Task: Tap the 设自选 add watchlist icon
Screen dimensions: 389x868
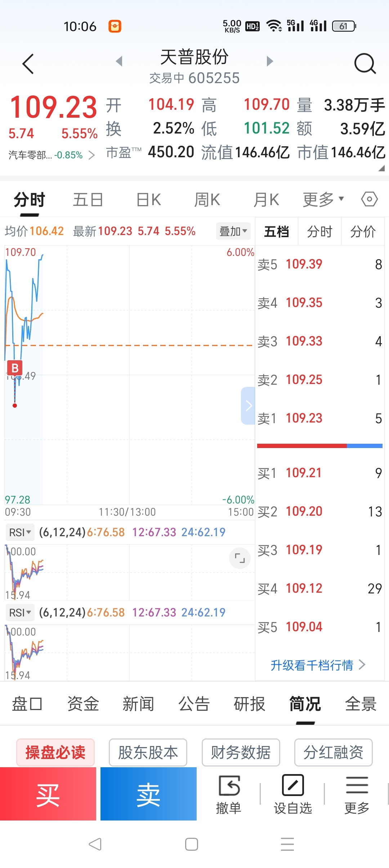Action: (x=293, y=795)
